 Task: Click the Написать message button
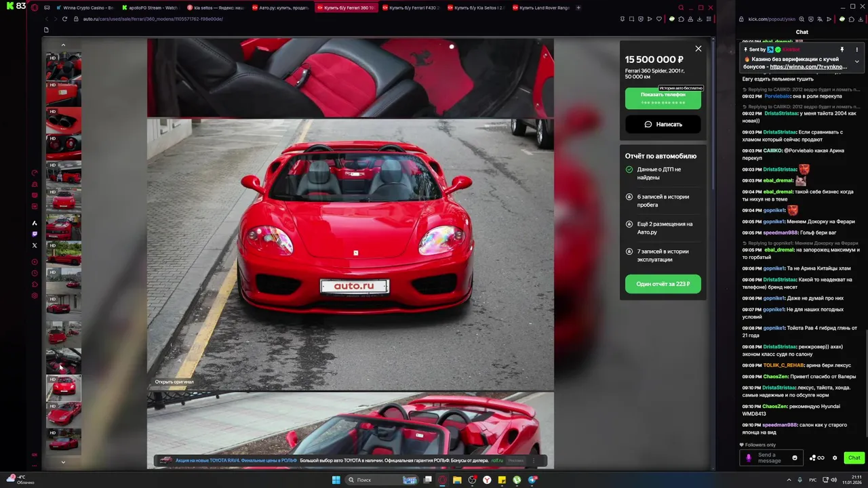pos(663,124)
